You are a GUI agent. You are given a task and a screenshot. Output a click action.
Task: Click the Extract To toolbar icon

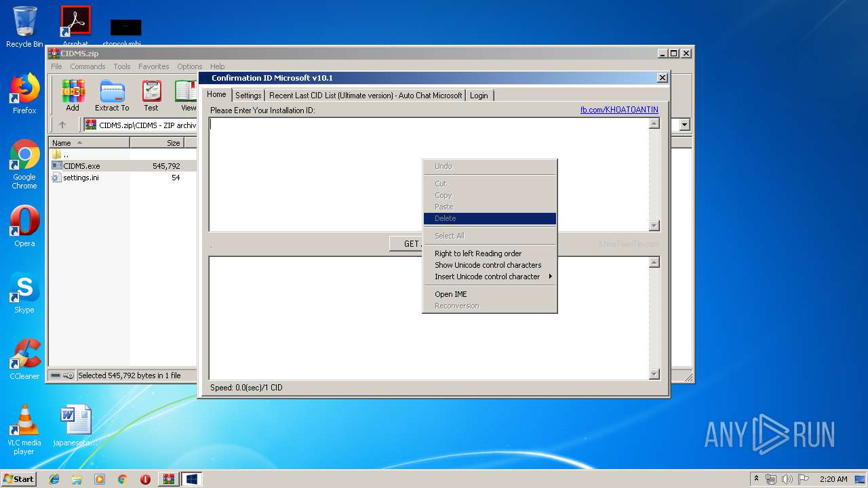coord(112,96)
